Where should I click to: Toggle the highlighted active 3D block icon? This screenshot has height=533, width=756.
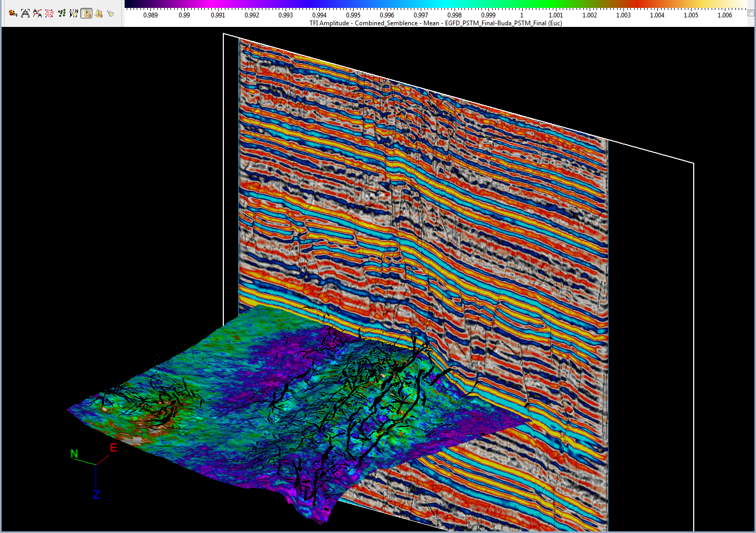pyautogui.click(x=86, y=13)
